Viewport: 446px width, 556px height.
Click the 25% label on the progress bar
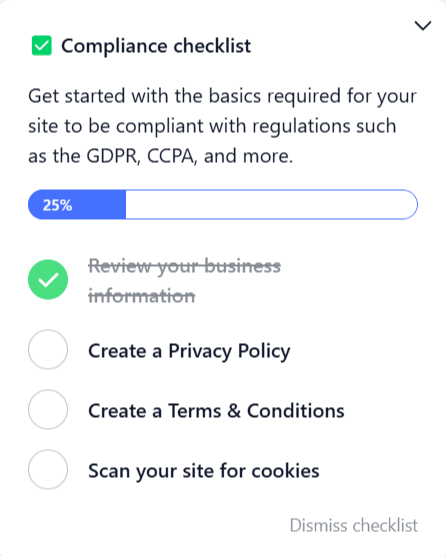(x=57, y=205)
